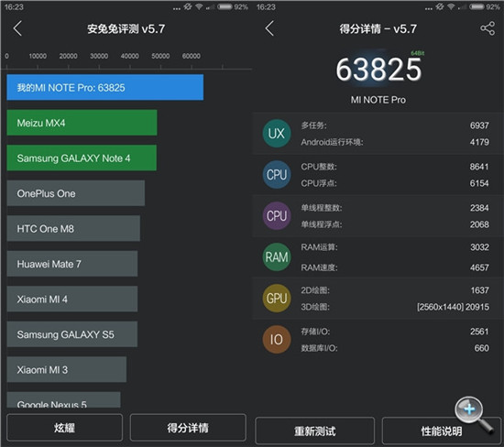The height and width of the screenshot is (447, 504).
Task: Select the Meizu MX4 ranking bar
Action: pos(82,123)
